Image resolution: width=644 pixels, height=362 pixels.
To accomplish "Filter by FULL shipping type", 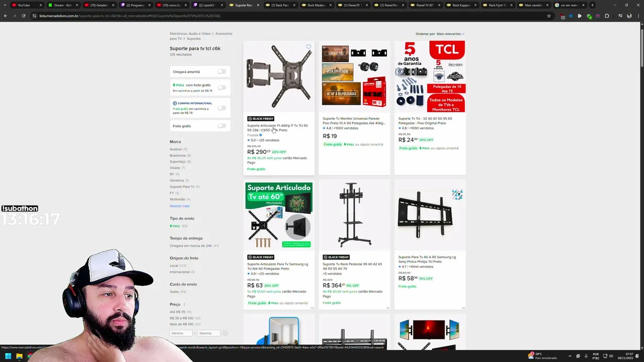I will (175, 226).
